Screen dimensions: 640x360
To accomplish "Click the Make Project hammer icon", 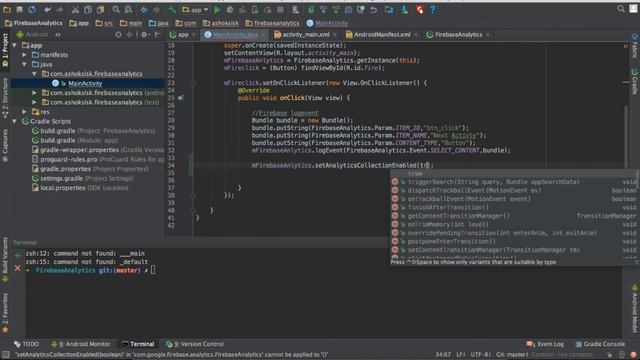I will pyautogui.click(x=172, y=9).
